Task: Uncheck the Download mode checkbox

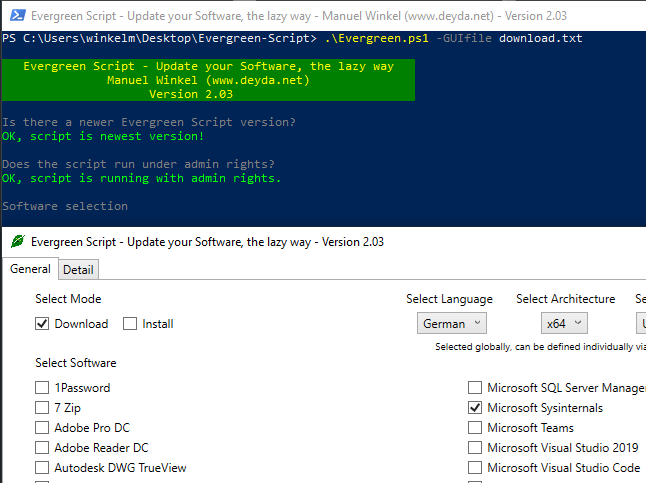Action: coord(42,324)
